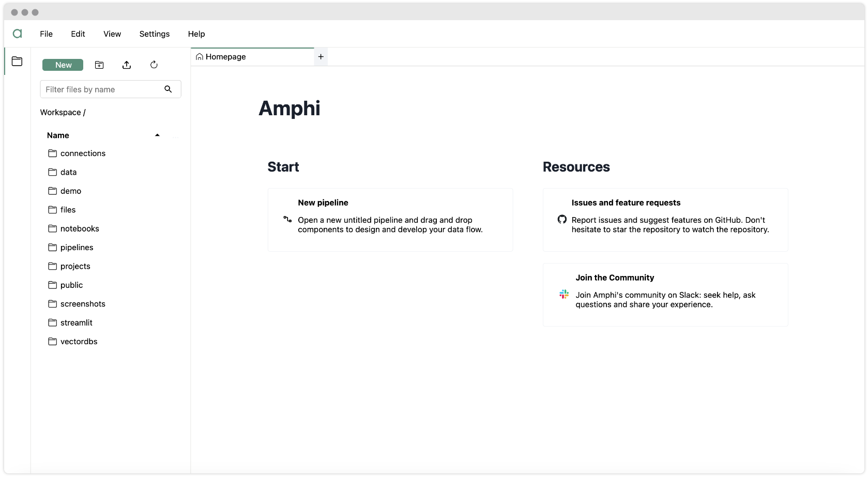Image resolution: width=868 pixels, height=477 pixels.
Task: Click the upload files icon
Action: coord(127,65)
